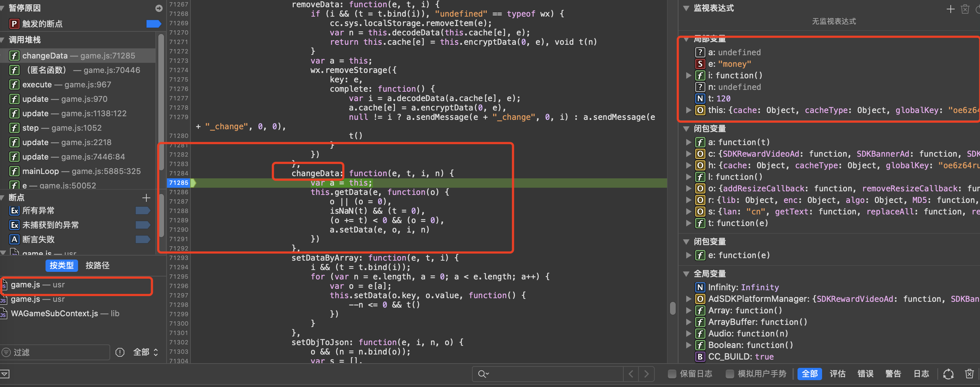
Task: Click function icon of update game.js:1138:122
Action: tap(14, 114)
